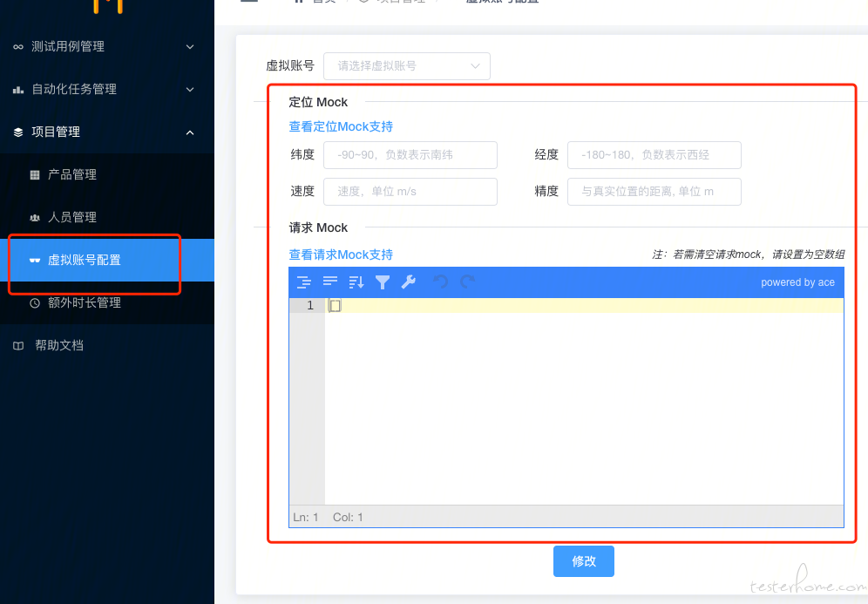Expand the 自动化任务管理 menu chevron
This screenshot has height=604, width=868.
pos(190,90)
